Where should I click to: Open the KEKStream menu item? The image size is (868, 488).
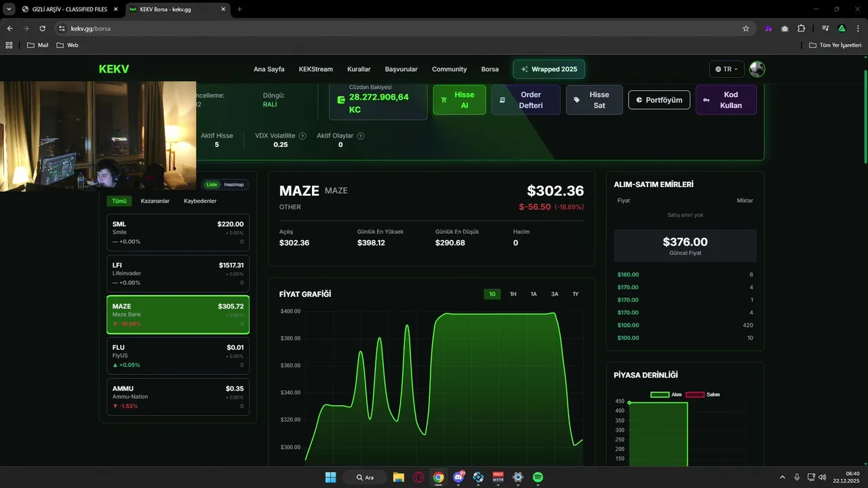pyautogui.click(x=316, y=69)
